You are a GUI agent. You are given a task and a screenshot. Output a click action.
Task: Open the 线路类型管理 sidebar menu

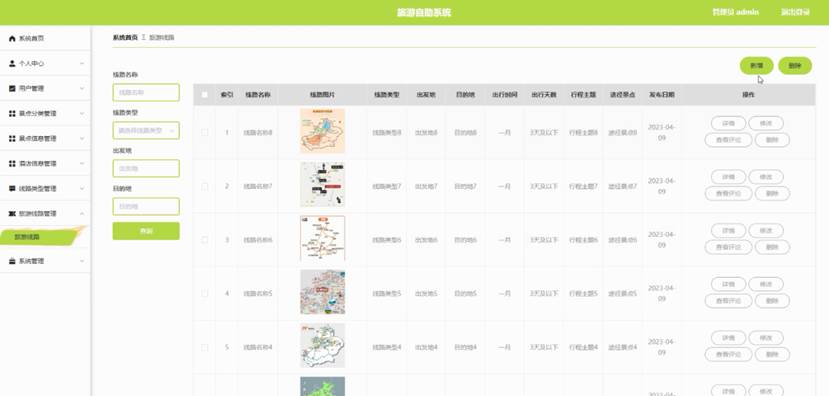[45, 189]
